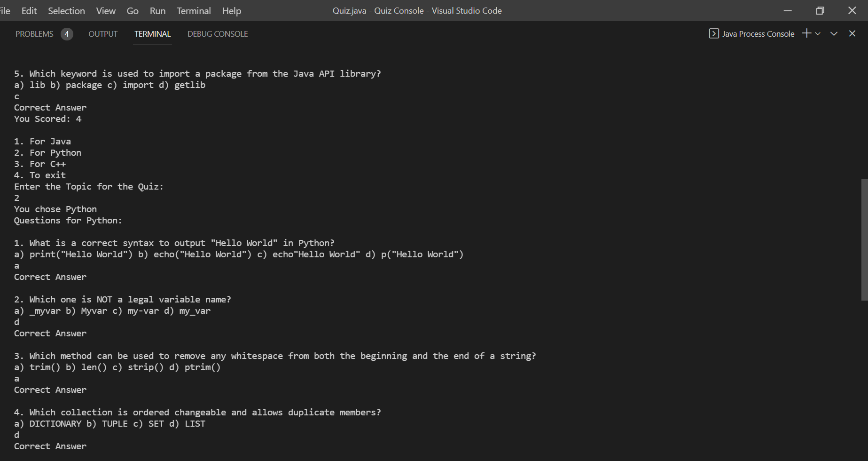Open the Run menu
The height and width of the screenshot is (461, 868).
(157, 10)
